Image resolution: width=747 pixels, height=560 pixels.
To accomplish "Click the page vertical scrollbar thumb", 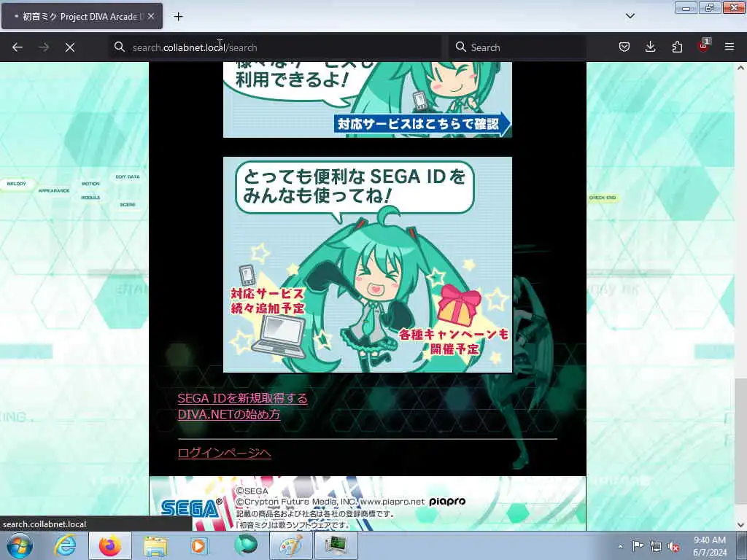I will point(740,443).
